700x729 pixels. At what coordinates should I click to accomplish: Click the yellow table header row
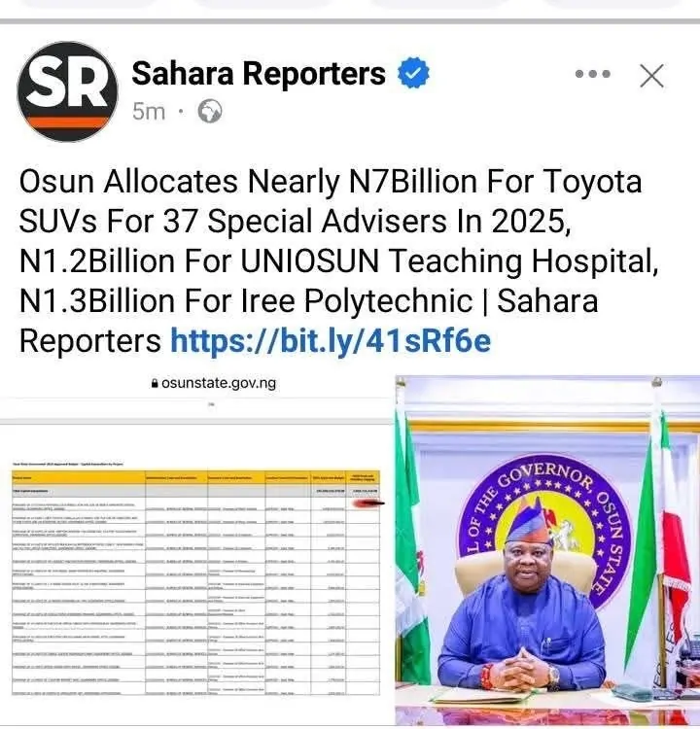click(x=194, y=476)
